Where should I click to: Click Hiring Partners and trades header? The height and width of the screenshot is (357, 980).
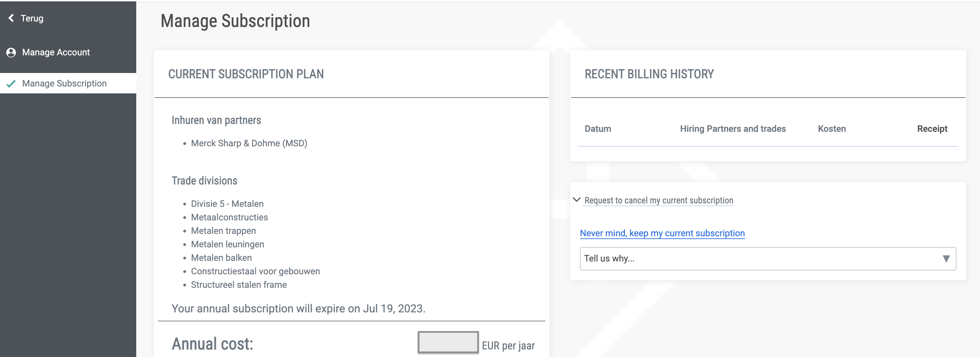click(733, 129)
